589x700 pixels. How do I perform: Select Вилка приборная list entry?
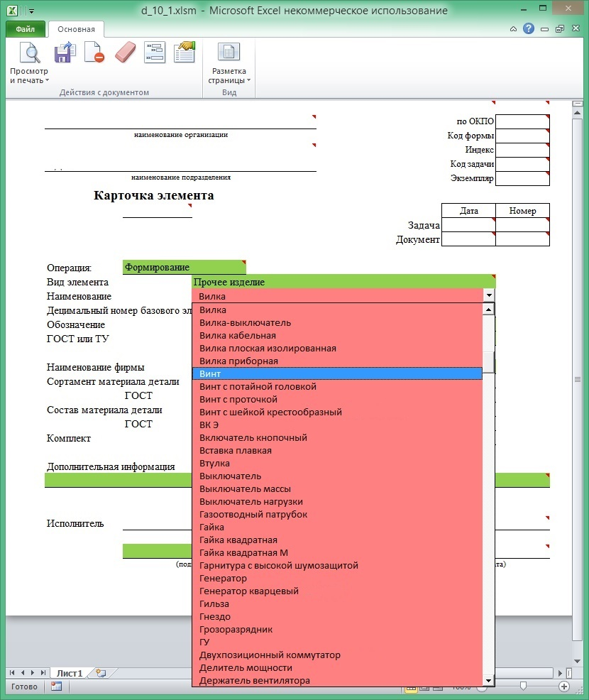(337, 361)
